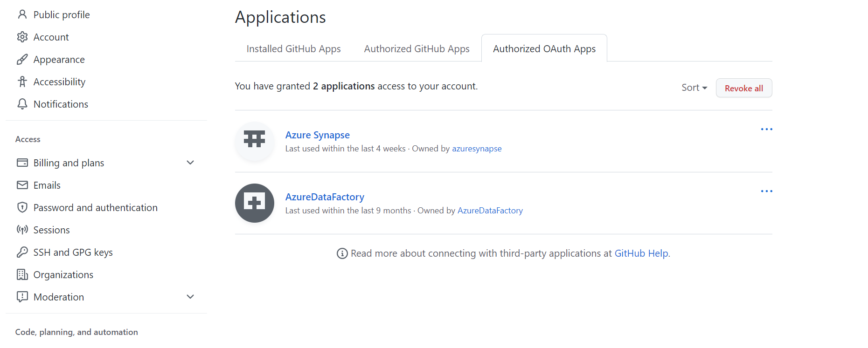Click the Billing credit card icon
The width and height of the screenshot is (868, 348).
(22, 163)
